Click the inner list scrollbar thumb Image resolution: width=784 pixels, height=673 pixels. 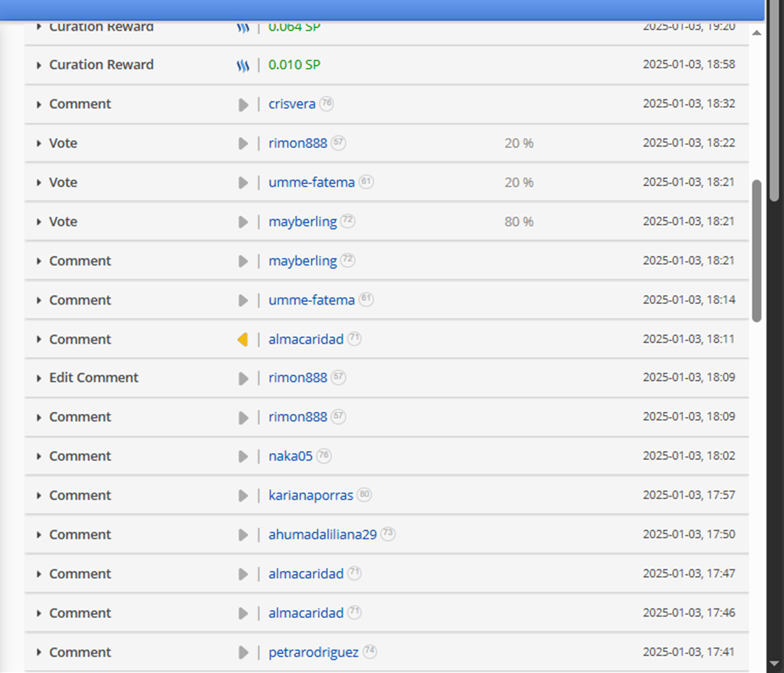[756, 251]
